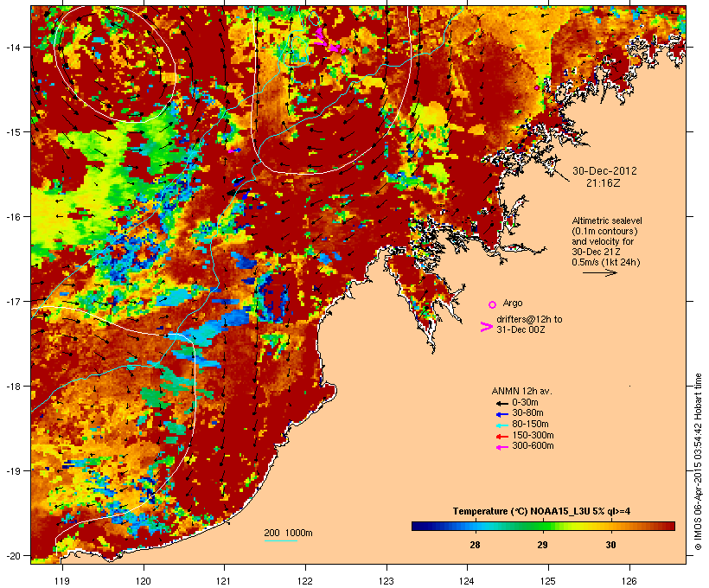Click the colorbar tick label 30
The height and width of the screenshot is (588, 709).
point(611,545)
